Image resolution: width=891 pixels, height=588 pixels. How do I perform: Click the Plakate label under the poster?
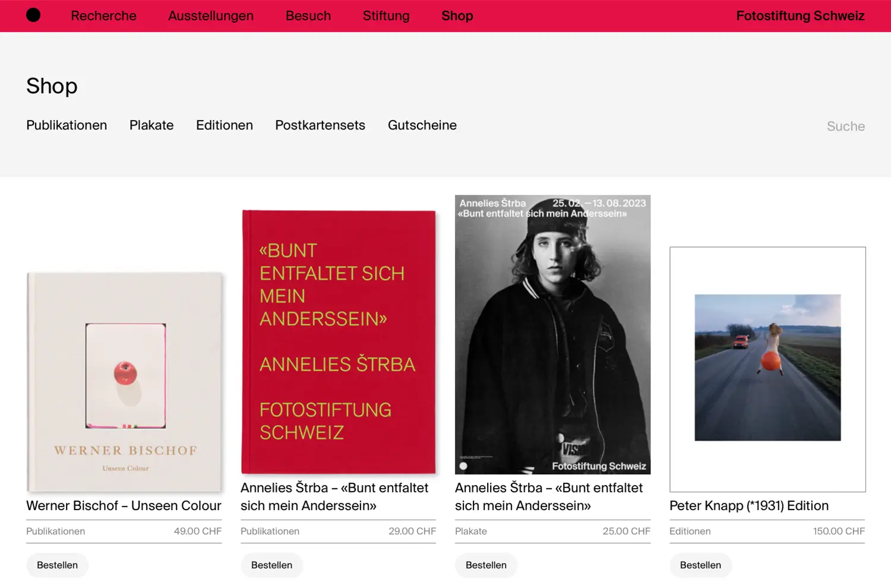pyautogui.click(x=471, y=531)
